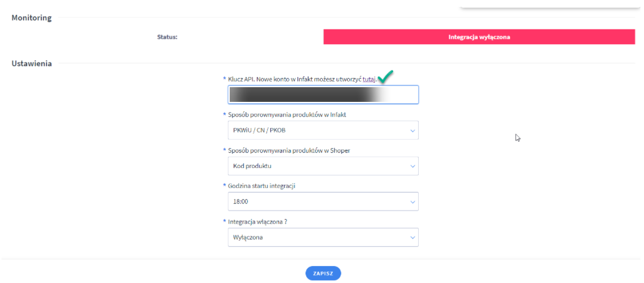Click the chevron arrow in the Kod produktu field
644x283 pixels.
pos(413,166)
